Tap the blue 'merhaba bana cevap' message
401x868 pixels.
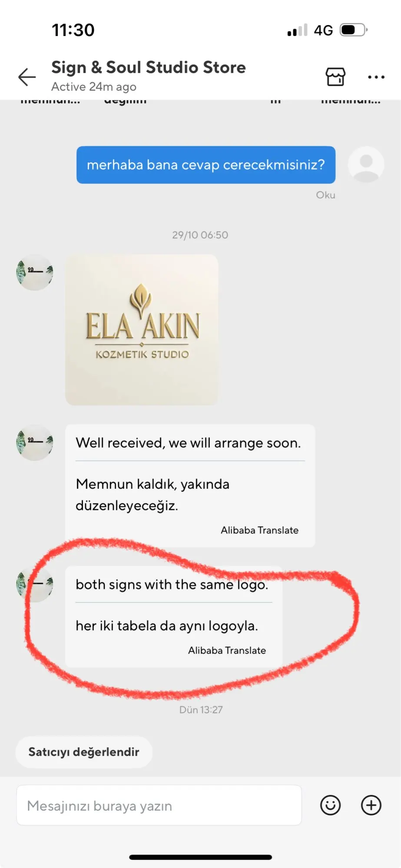coord(206,165)
